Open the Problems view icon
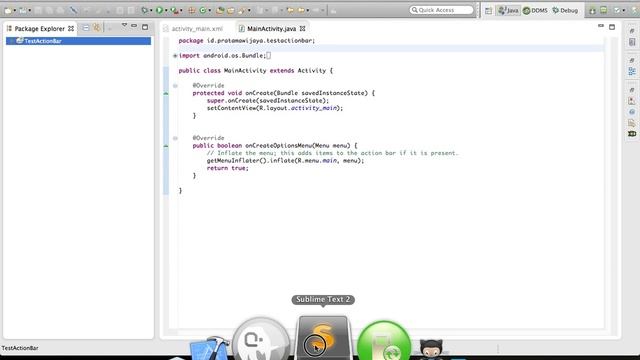 (x=632, y=101)
